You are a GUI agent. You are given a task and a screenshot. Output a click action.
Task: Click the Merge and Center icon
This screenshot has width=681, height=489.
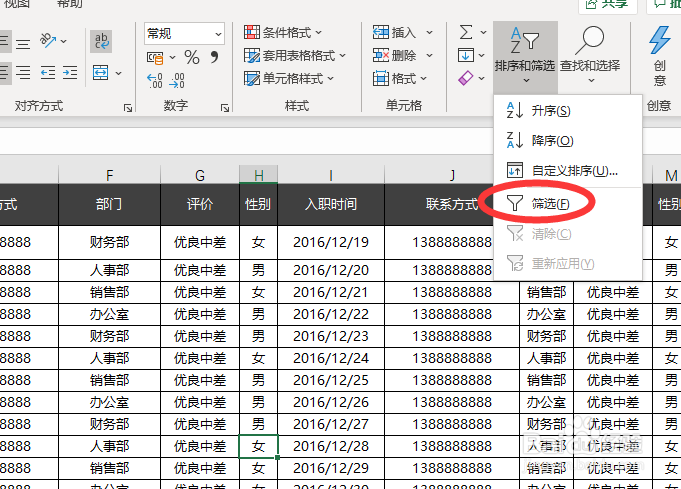(x=101, y=73)
